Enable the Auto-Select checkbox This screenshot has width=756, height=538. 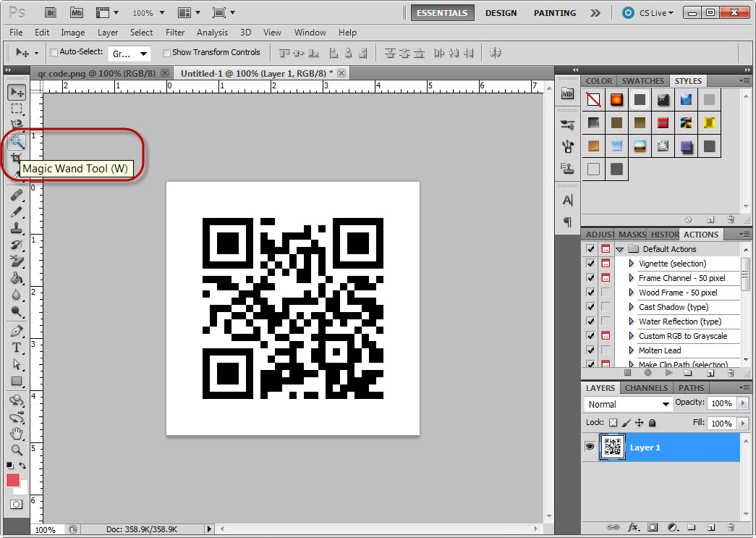pos(53,52)
